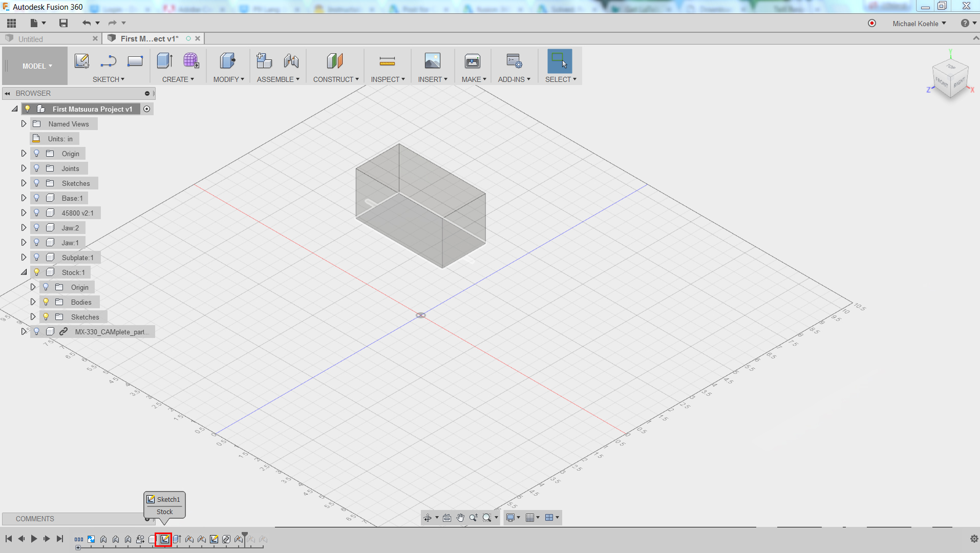
Task: Choose the Extrude tool
Action: (165, 61)
